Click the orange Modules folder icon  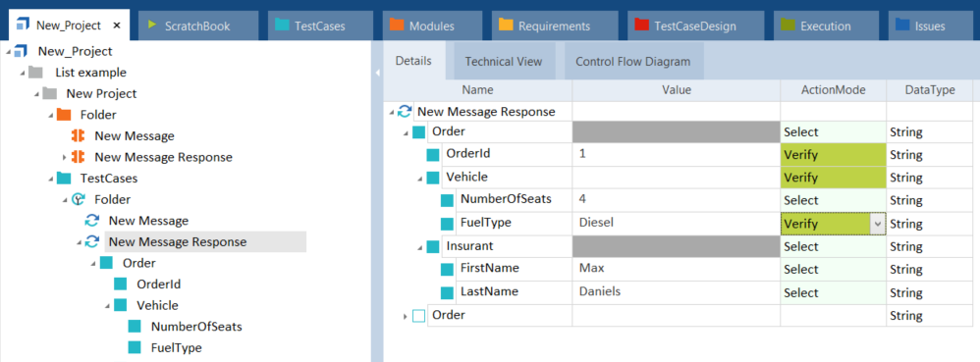[397, 25]
